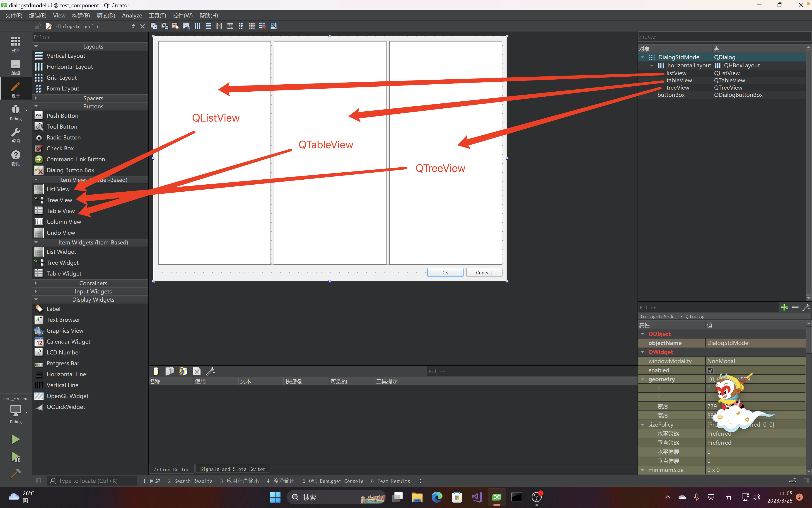This screenshot has width=812, height=508.
Task: Collapse the Layouts widget category
Action: 36,46
